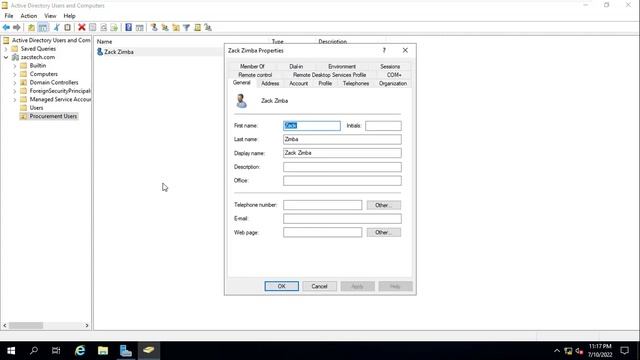Collapse zacstech.com domain node

pyautogui.click(x=6, y=58)
